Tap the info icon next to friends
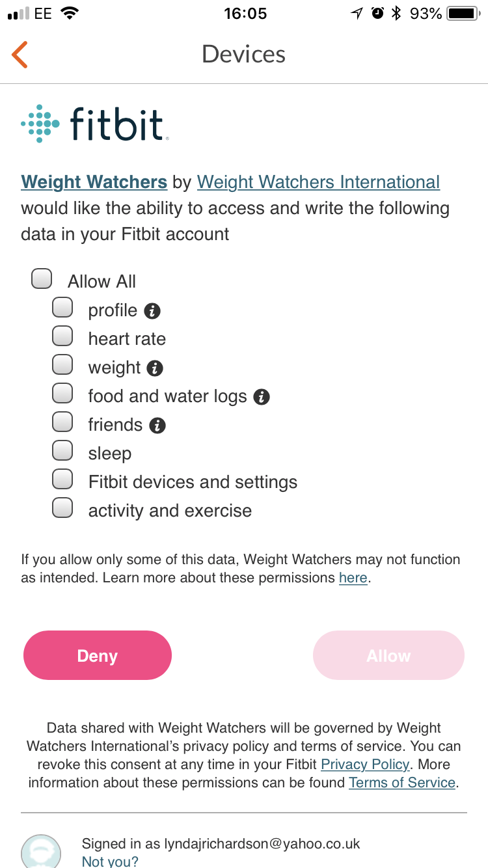The width and height of the screenshot is (488, 868). coord(157,426)
